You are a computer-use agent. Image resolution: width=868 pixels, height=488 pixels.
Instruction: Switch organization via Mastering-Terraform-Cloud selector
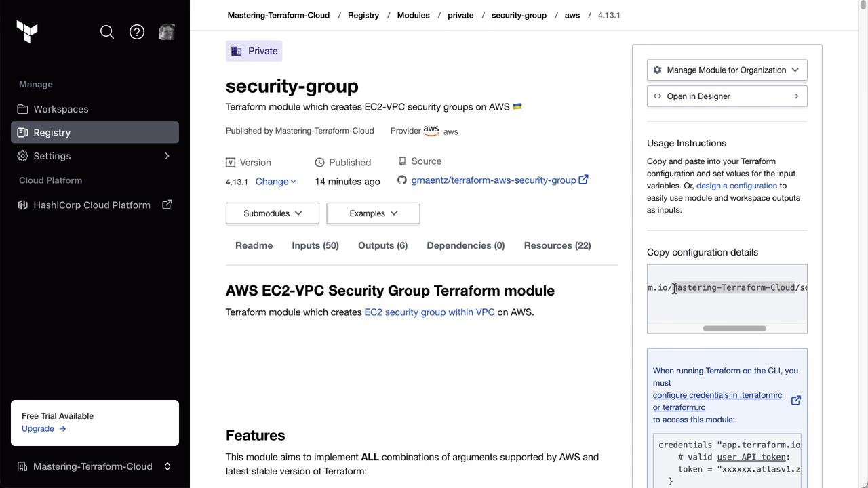(x=95, y=466)
